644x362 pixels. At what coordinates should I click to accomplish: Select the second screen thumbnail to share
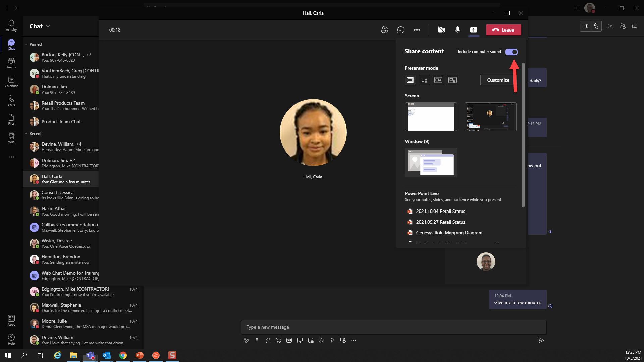pyautogui.click(x=490, y=117)
